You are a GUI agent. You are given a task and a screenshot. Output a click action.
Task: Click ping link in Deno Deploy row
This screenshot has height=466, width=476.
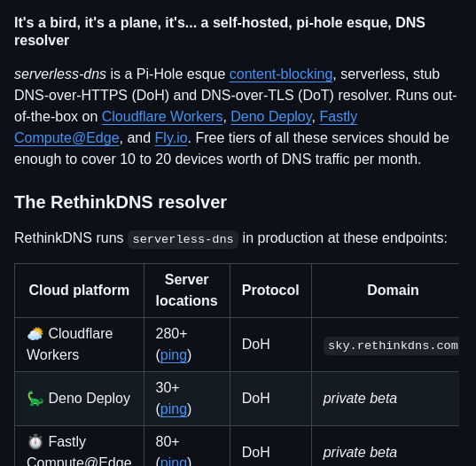coord(174,409)
